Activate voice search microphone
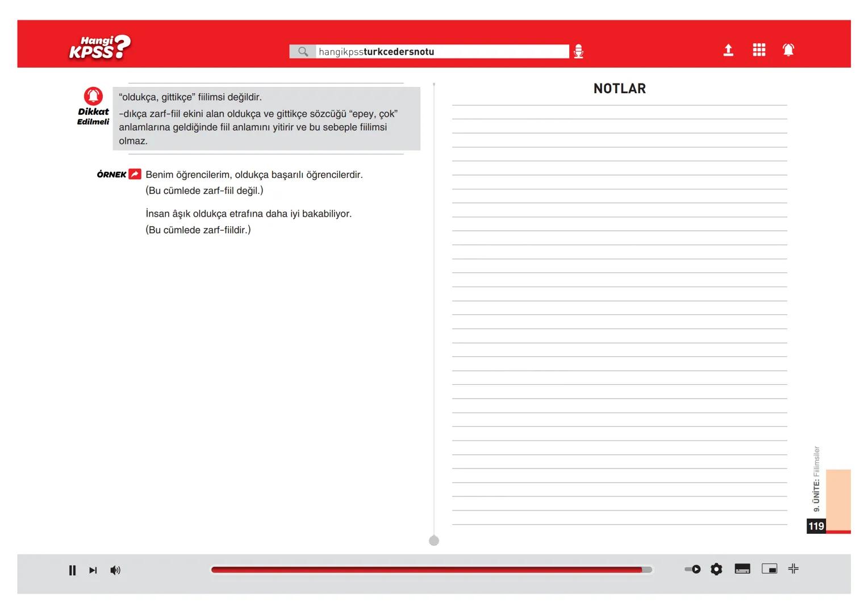Screen dimensions: 868x614 (x=578, y=52)
